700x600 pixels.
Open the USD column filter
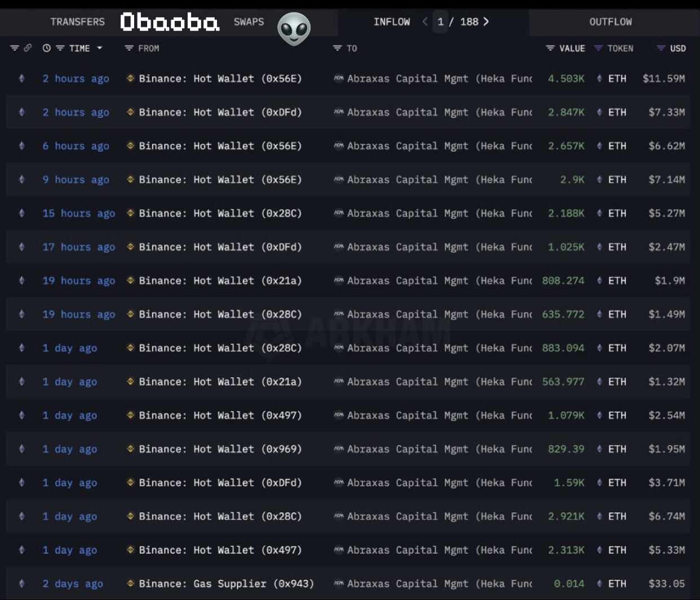coord(661,48)
